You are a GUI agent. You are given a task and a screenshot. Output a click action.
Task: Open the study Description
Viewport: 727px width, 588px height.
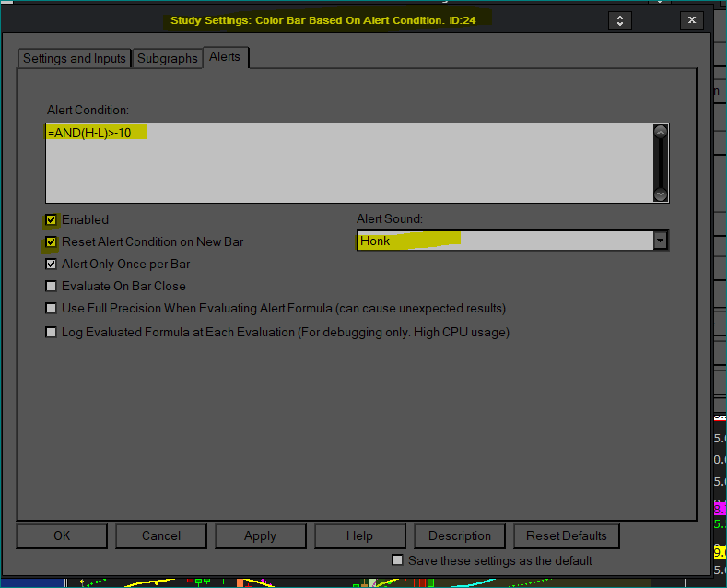pyautogui.click(x=460, y=536)
